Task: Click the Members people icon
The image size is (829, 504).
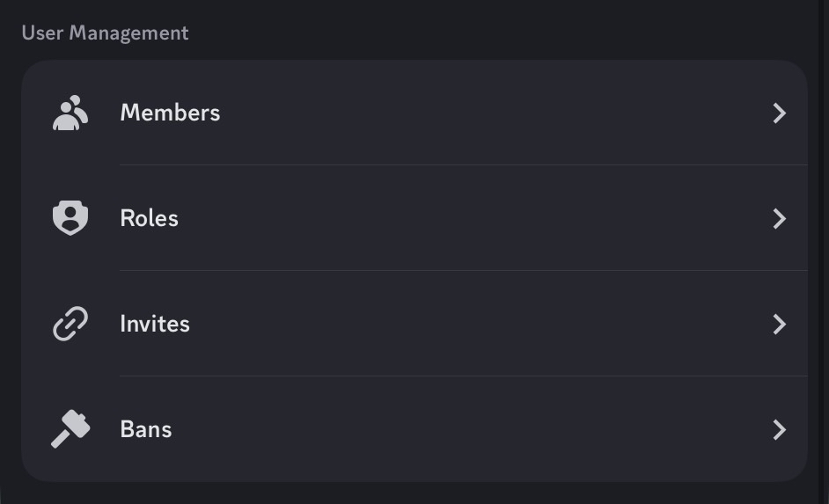Action: pos(70,113)
